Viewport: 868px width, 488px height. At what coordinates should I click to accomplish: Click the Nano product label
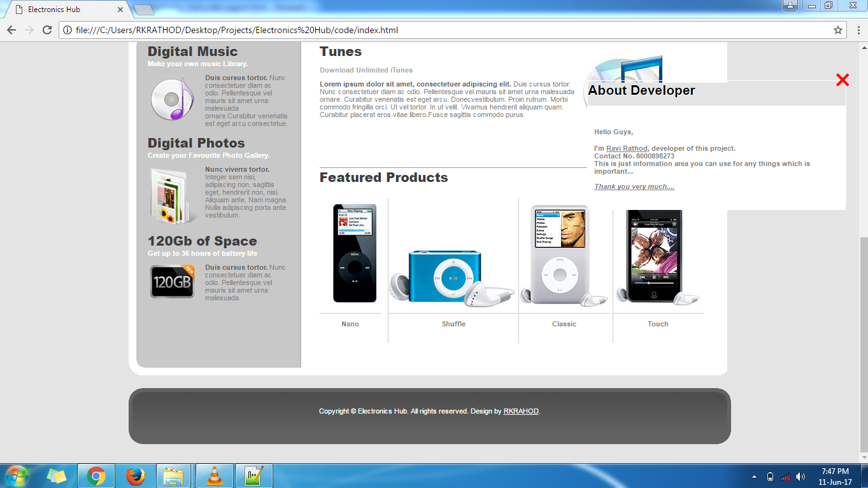(350, 324)
